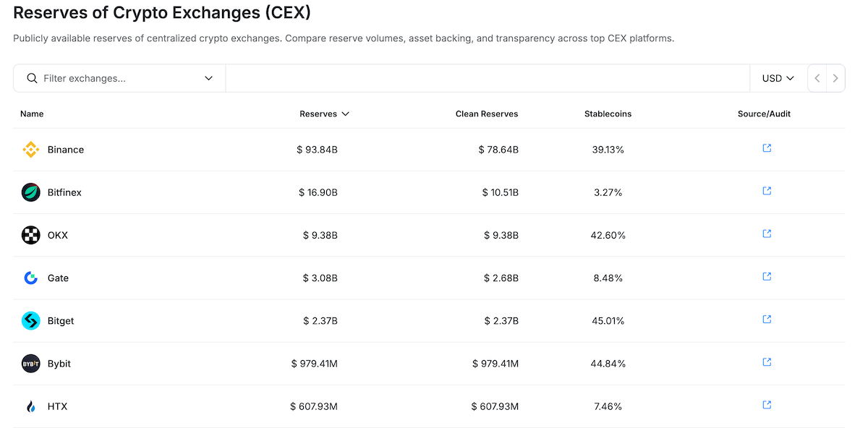Click the Clean Reserves column header
The height and width of the screenshot is (428, 868).
click(487, 114)
